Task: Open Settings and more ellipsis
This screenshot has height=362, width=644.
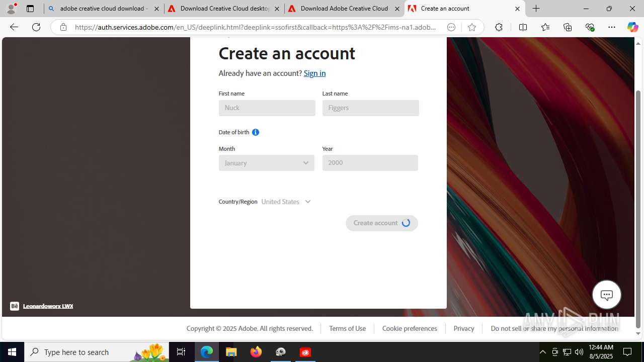Action: point(612,27)
